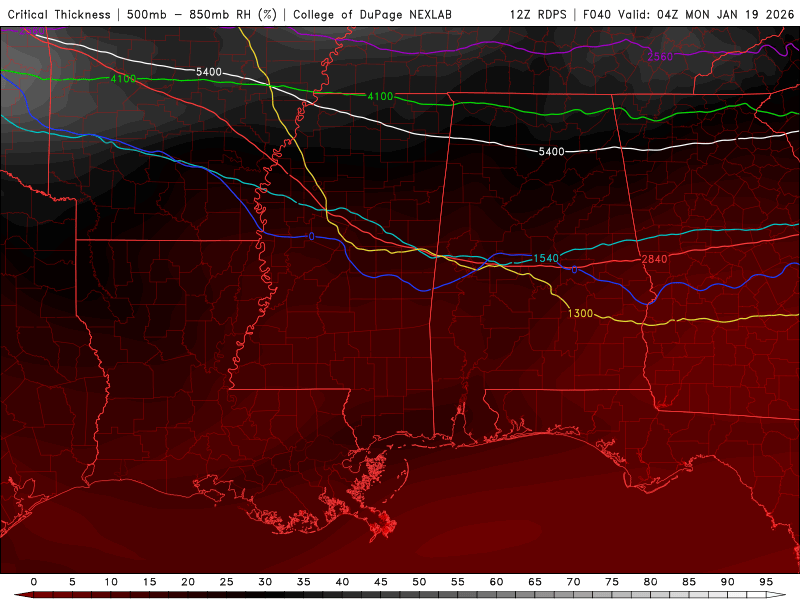The width and height of the screenshot is (800, 600).
Task: Click the 85 tick on the color scale
Action: (x=689, y=582)
